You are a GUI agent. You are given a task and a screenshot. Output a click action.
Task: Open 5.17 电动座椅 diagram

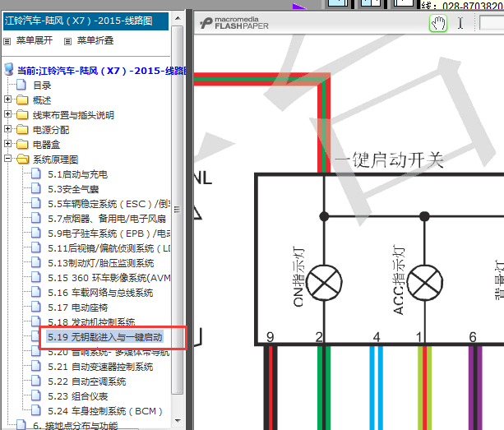coord(78,307)
